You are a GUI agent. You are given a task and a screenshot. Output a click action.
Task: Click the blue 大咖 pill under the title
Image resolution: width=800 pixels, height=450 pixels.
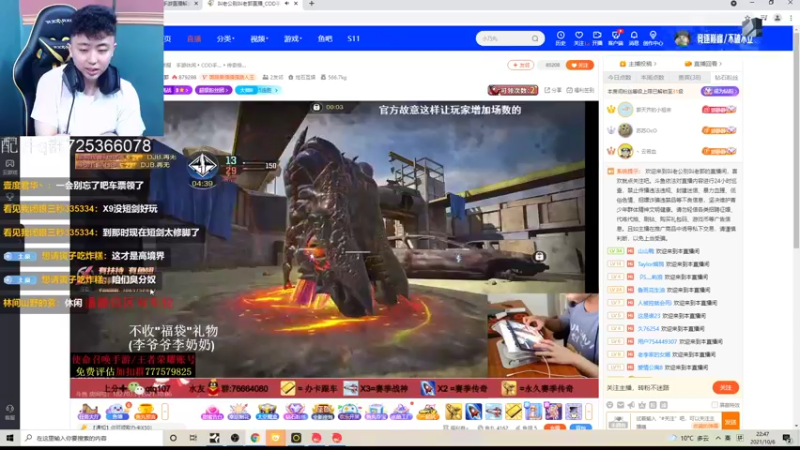pos(258,90)
